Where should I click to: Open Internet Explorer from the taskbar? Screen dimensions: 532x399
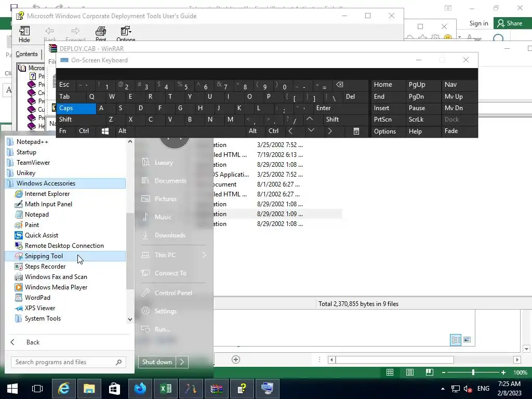click(x=63, y=389)
